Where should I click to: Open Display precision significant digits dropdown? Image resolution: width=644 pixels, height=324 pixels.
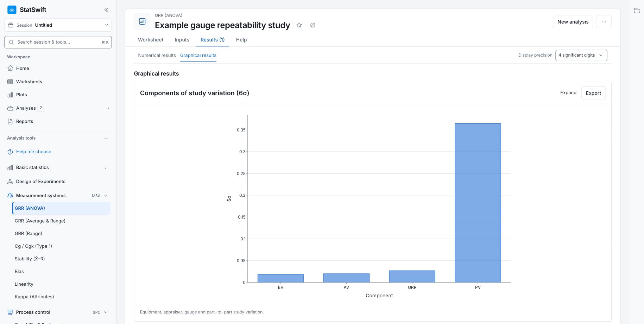(581, 55)
